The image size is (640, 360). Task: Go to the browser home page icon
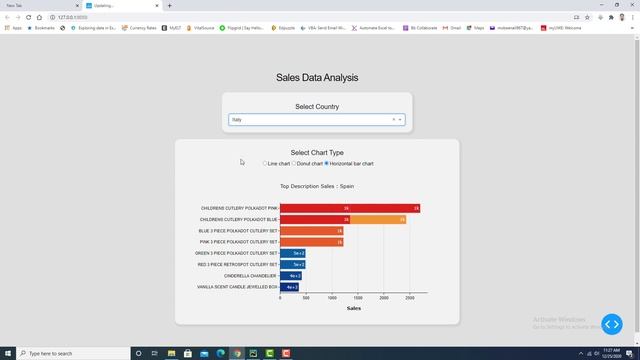coord(39,17)
